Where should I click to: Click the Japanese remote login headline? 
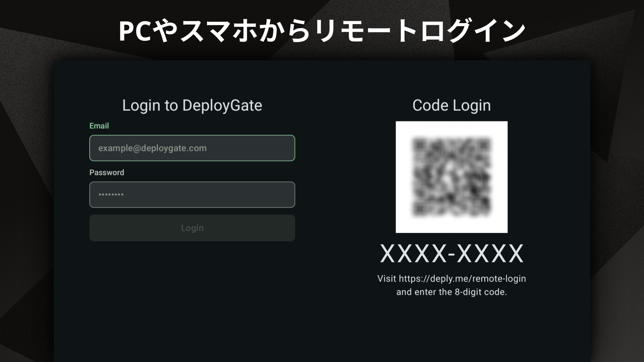coord(322,31)
